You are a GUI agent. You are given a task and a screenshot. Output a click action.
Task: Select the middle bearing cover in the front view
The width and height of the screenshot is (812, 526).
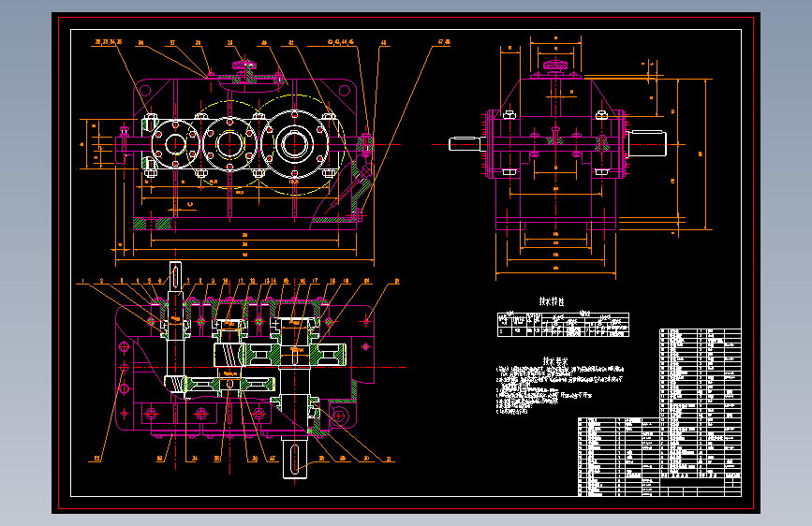tap(229, 144)
